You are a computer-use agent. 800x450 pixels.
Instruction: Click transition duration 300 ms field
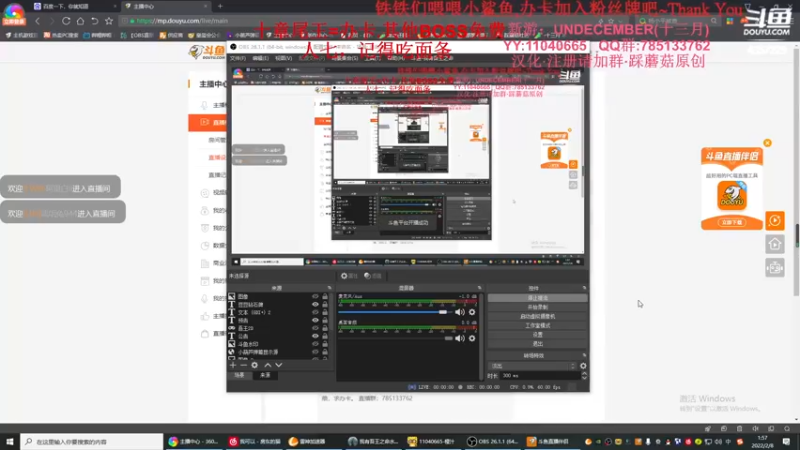tap(540, 376)
